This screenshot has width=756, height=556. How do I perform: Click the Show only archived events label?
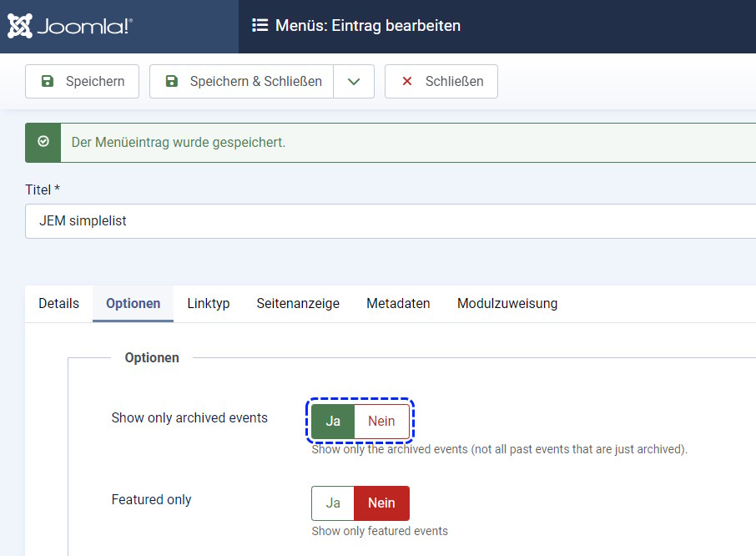coord(189,417)
